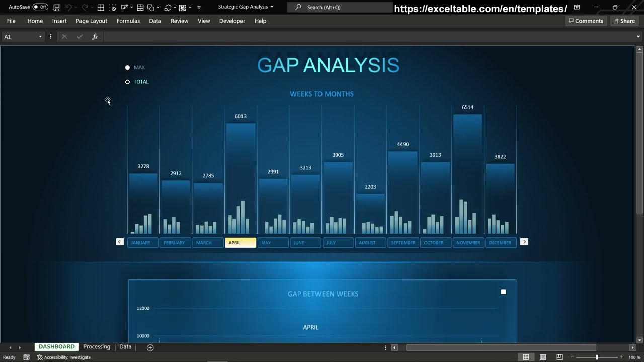Click the Undo icon

(69, 8)
